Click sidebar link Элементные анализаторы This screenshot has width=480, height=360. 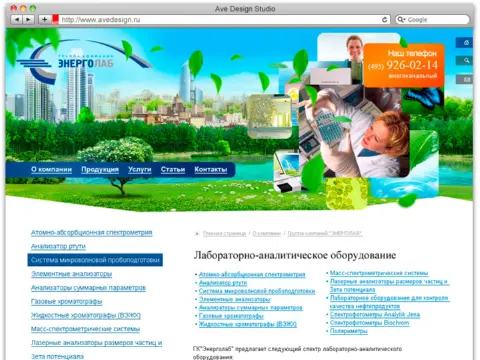click(x=71, y=274)
